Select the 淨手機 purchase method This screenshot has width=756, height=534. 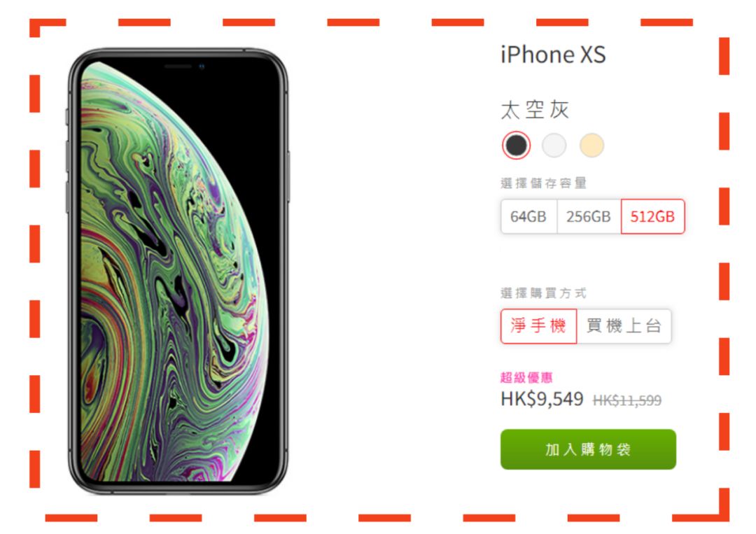538,326
